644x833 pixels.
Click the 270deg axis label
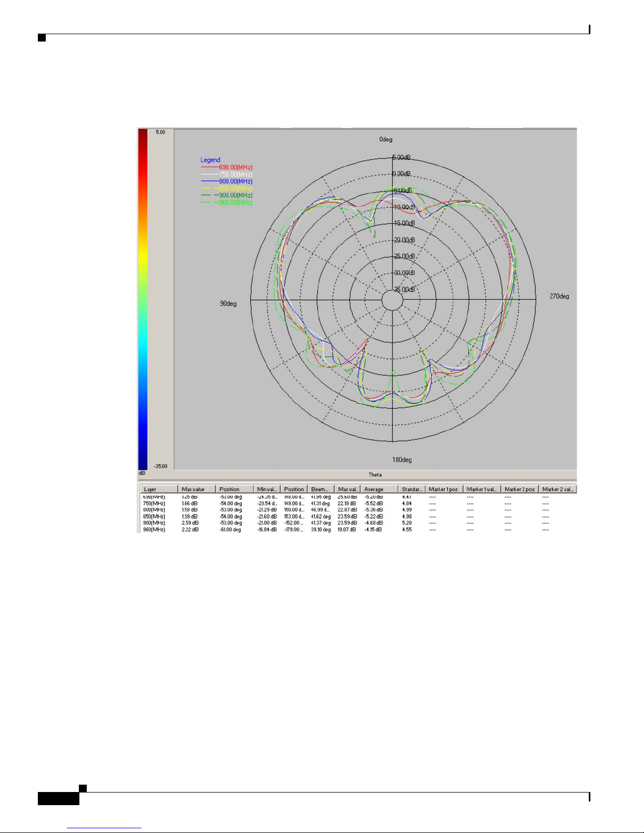[559, 296]
